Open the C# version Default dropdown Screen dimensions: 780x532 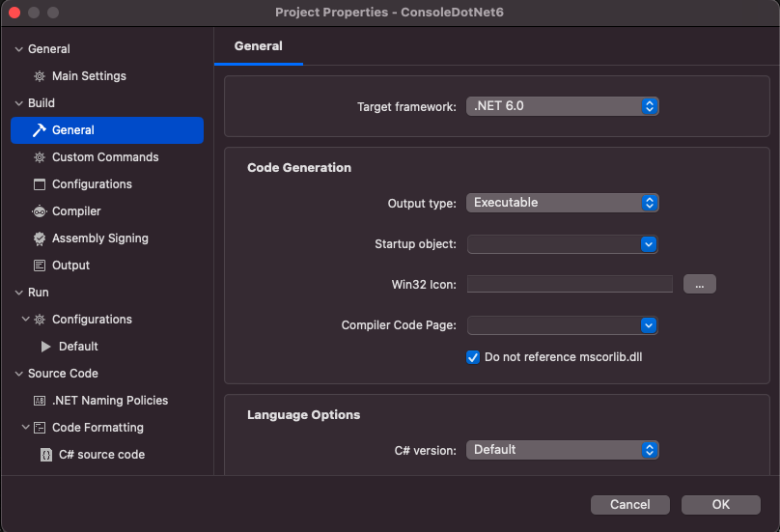point(563,450)
